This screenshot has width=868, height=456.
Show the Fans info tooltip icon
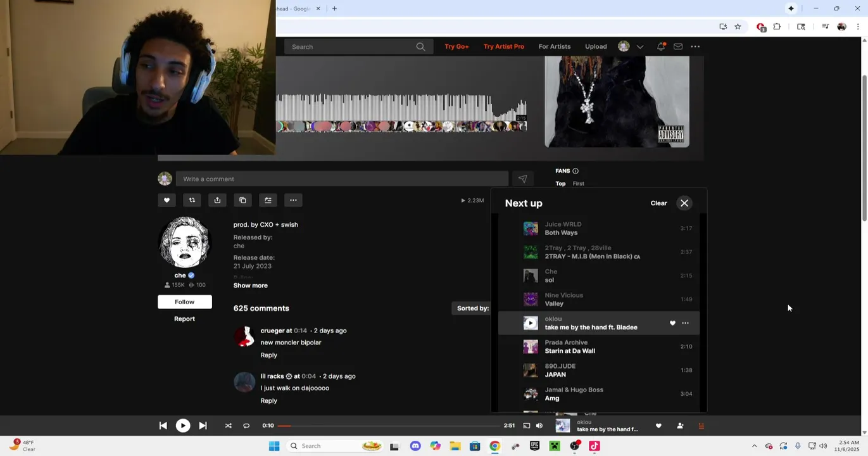click(576, 171)
